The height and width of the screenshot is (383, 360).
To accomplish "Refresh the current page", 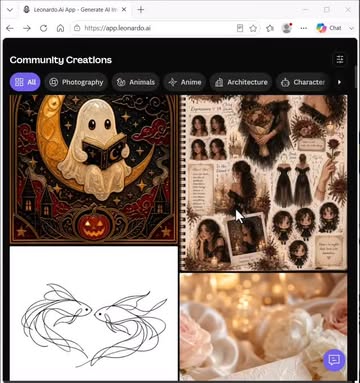I will click(x=44, y=28).
